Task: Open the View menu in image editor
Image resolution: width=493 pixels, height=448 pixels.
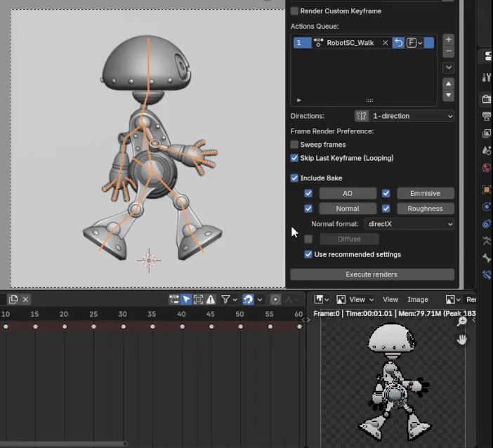Action: click(390, 299)
